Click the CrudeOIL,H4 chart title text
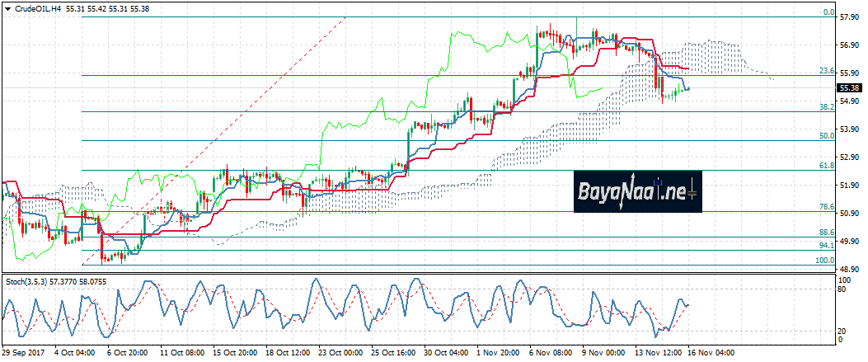Viewport: 868px width, 362px height. pyautogui.click(x=36, y=7)
